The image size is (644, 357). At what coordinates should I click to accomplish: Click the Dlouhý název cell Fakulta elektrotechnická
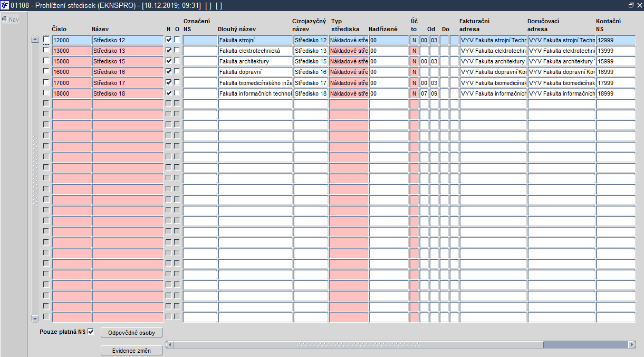pyautogui.click(x=255, y=51)
